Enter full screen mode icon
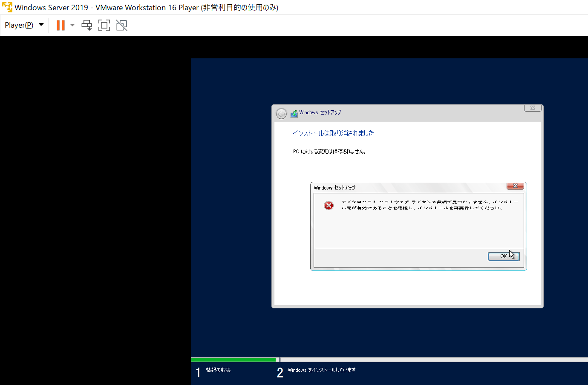The image size is (588, 385). point(104,25)
